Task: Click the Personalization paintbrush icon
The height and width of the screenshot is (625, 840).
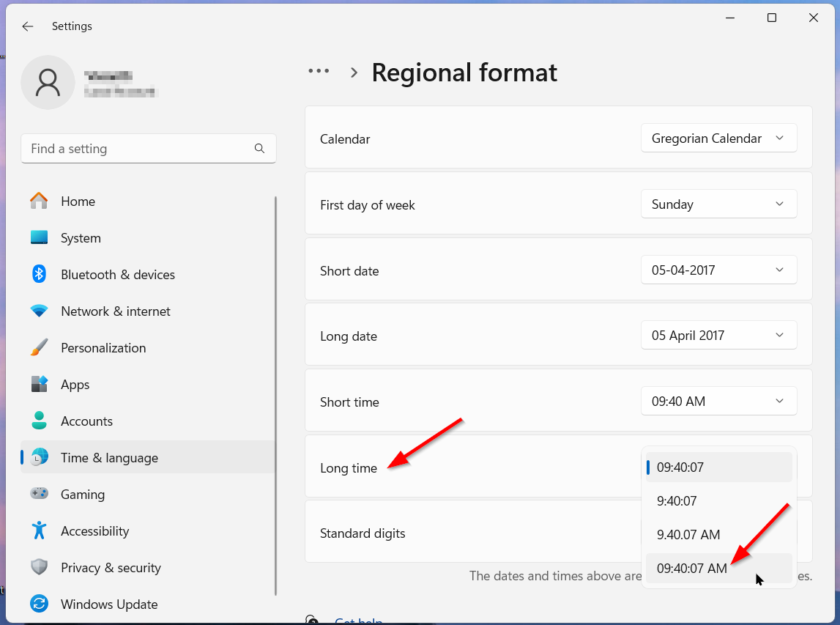Action: [39, 347]
